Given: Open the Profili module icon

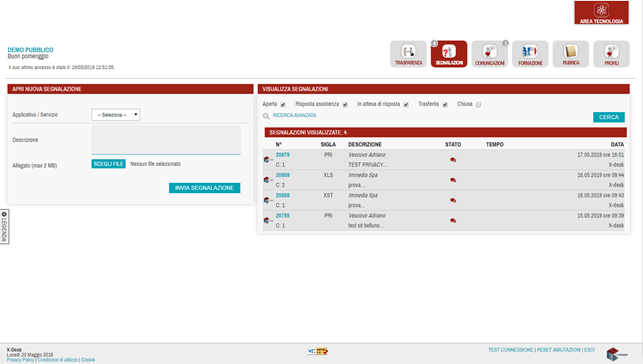Looking at the screenshot, I should [611, 54].
